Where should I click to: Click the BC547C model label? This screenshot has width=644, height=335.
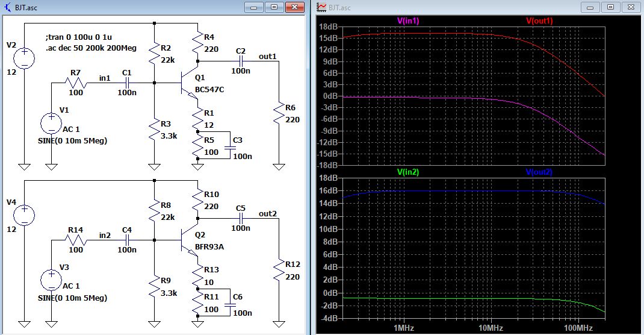point(209,89)
